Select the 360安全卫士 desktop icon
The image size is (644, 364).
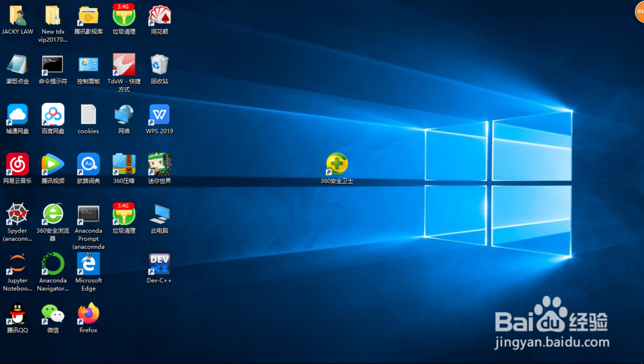tap(337, 164)
